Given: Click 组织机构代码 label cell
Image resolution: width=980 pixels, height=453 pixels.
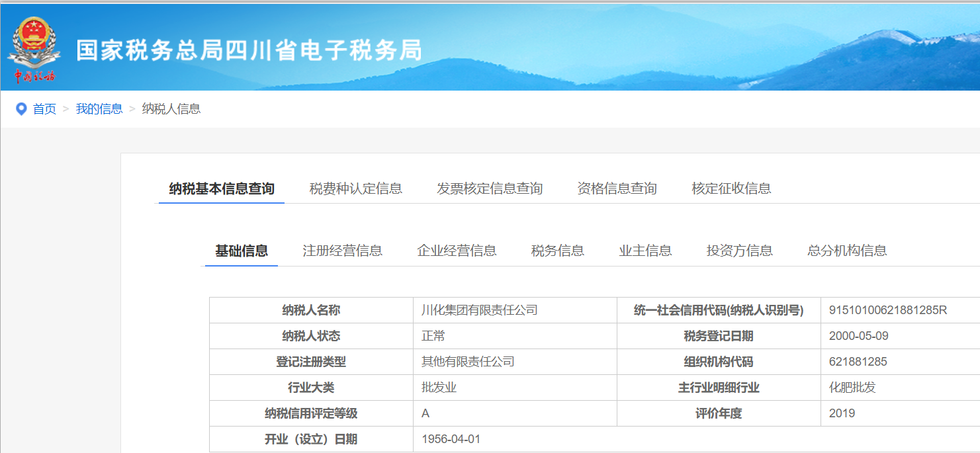Looking at the screenshot, I should pos(719,362).
